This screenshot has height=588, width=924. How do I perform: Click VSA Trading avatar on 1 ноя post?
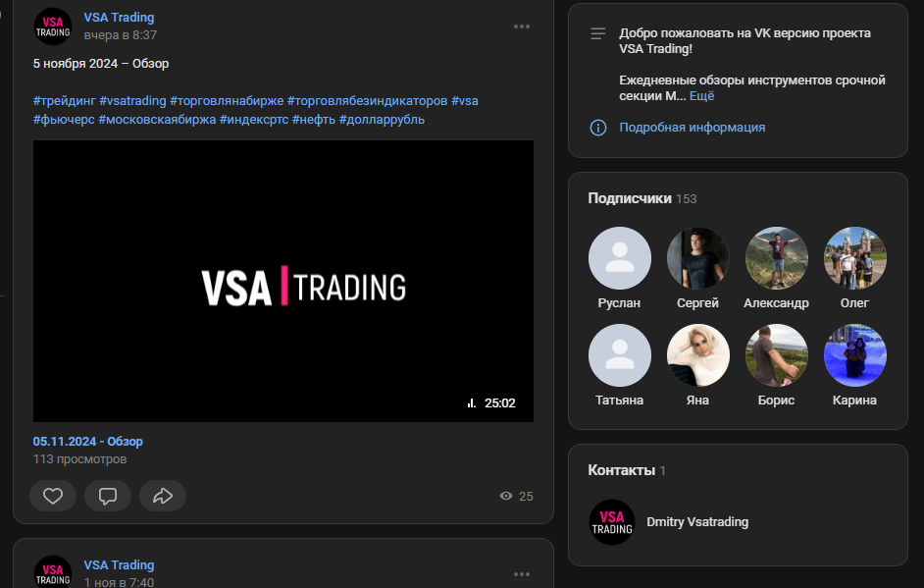(x=53, y=572)
